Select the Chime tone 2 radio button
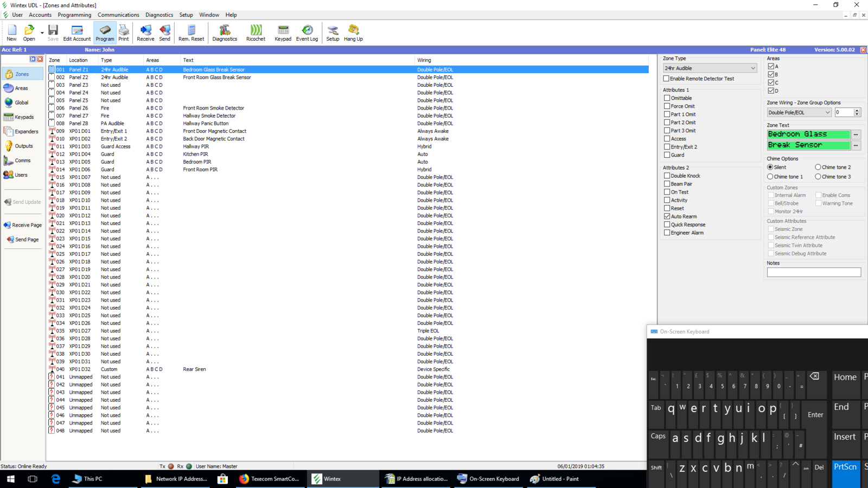This screenshot has width=868, height=488. [818, 168]
